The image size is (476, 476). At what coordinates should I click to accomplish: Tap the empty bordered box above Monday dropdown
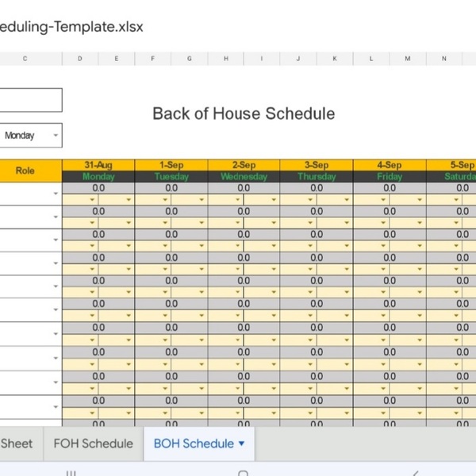tap(30, 100)
